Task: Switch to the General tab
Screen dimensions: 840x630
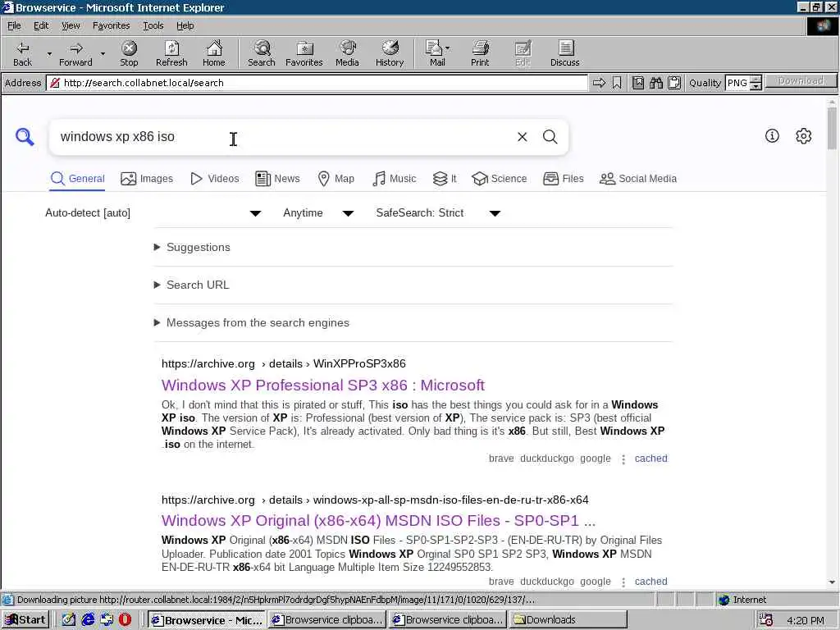Action: pyautogui.click(x=78, y=179)
